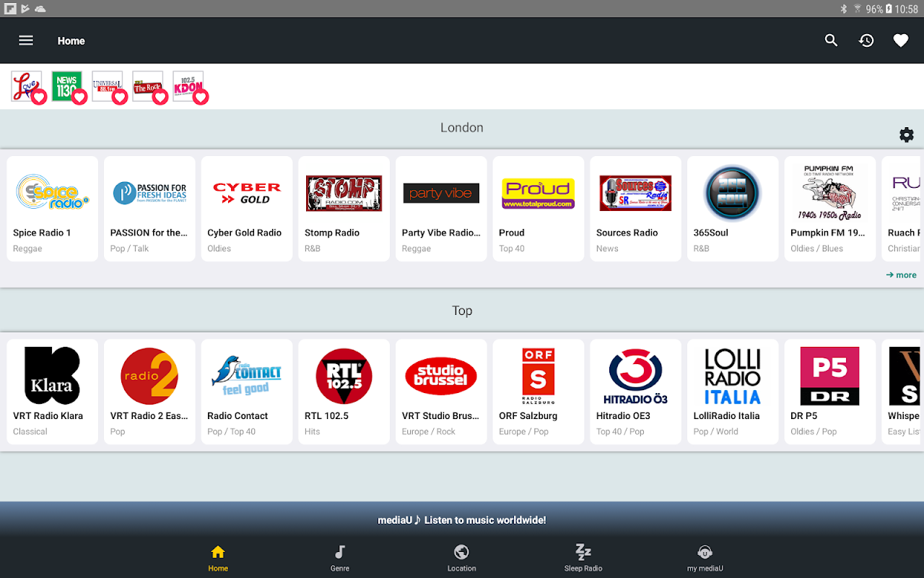Select Spice Radio 1 station card
The width and height of the screenshot is (924, 578).
tap(53, 209)
